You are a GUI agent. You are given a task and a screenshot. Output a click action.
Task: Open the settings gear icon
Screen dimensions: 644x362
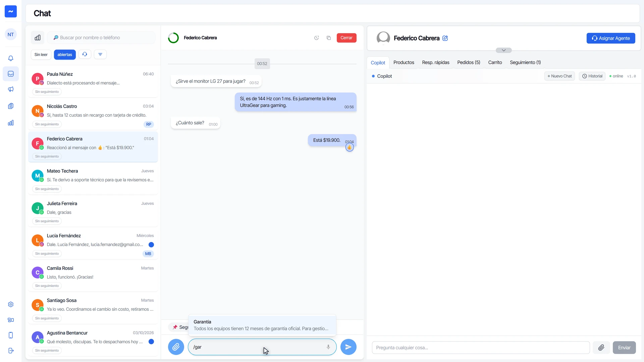click(x=11, y=304)
